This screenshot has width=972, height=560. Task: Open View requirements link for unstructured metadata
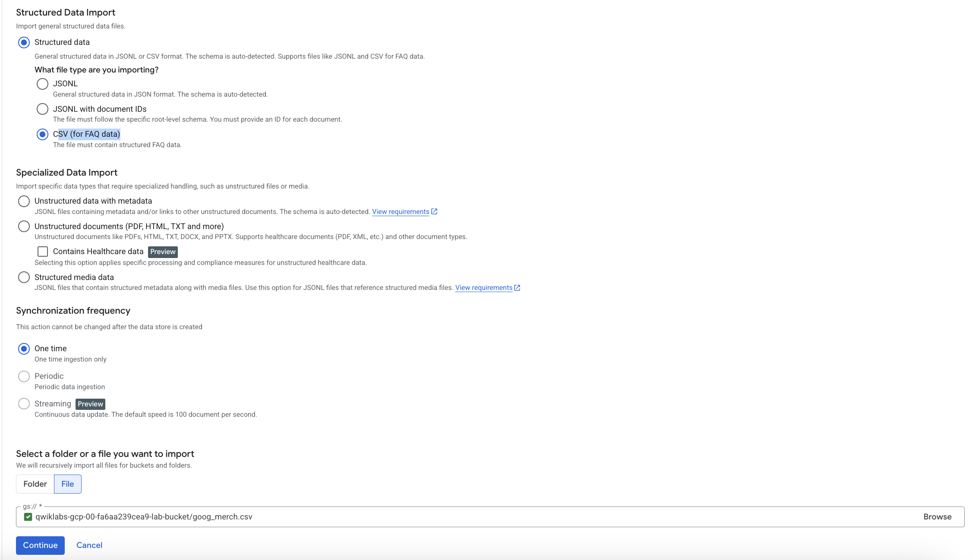(401, 212)
